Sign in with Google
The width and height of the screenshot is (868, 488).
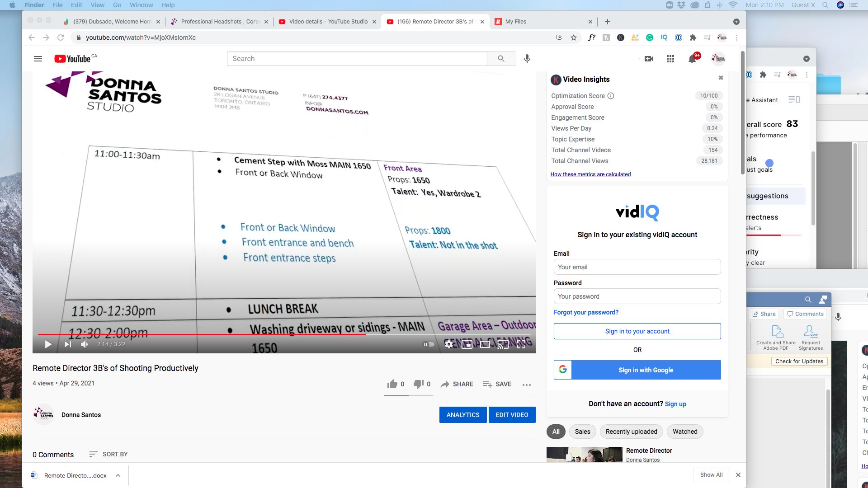tap(637, 370)
